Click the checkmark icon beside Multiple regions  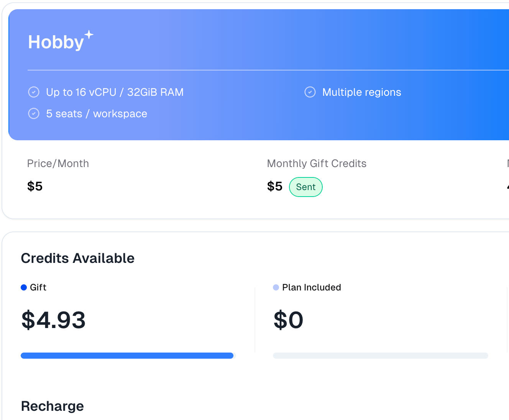tap(310, 92)
